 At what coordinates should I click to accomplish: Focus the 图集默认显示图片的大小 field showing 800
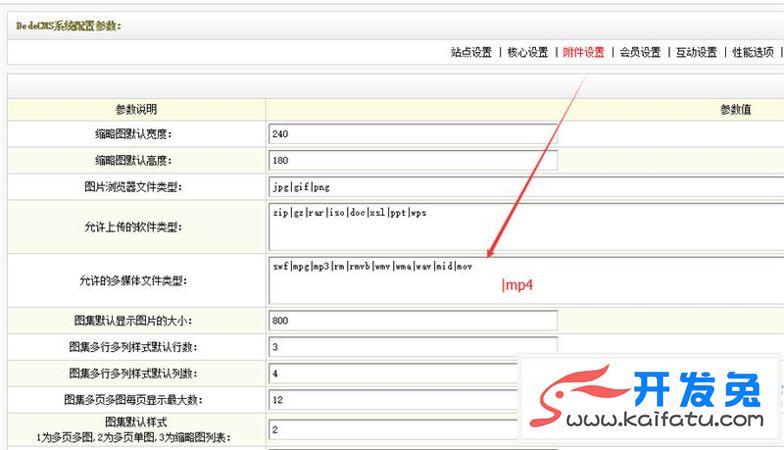point(413,320)
